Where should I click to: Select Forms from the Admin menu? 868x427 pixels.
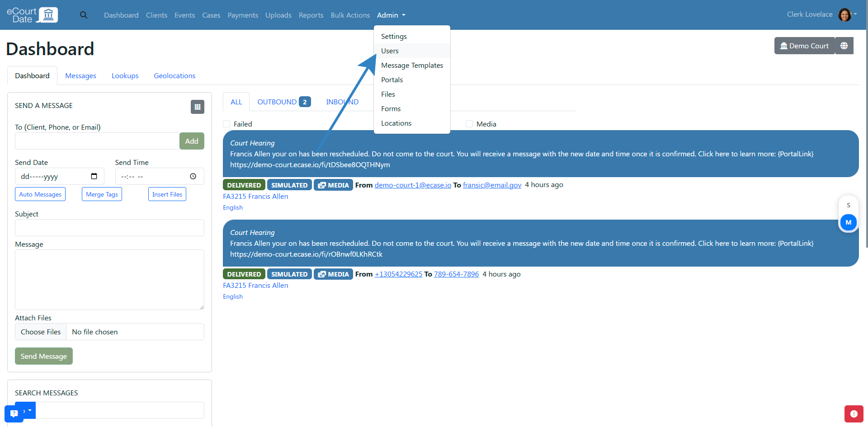[412, 108]
